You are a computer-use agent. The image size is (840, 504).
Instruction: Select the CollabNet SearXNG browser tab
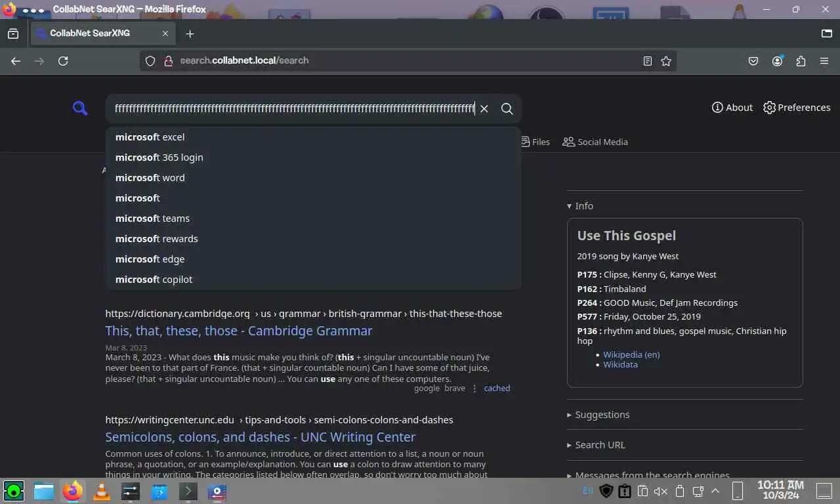point(102,33)
